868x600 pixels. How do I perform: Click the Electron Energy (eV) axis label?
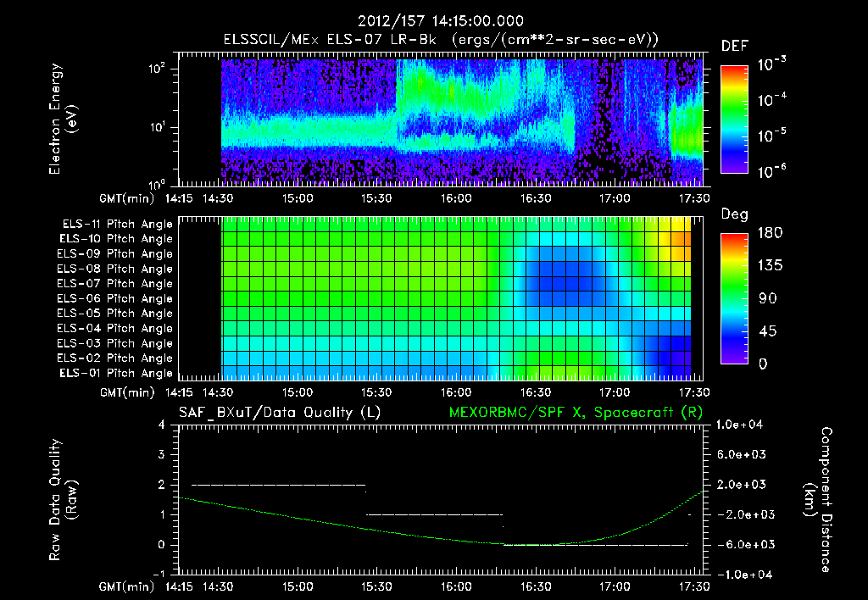63,119
